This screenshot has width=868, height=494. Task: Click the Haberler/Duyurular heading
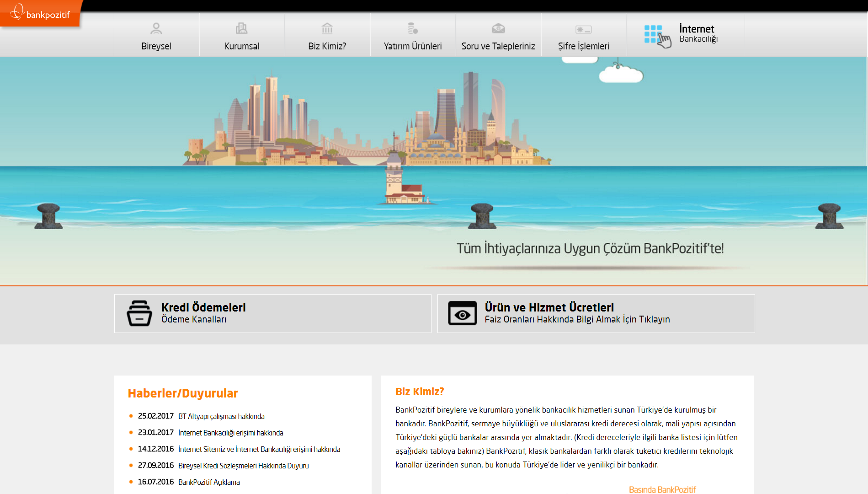[x=183, y=393]
